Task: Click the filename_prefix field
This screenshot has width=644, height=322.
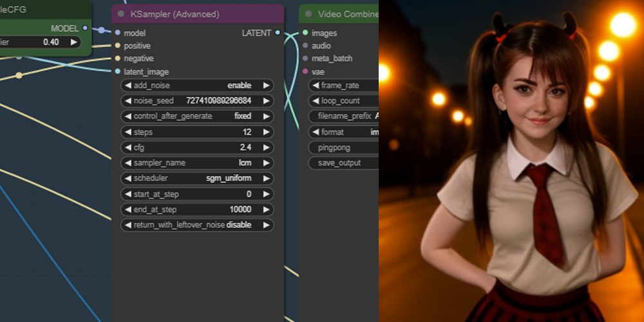Action: point(343,116)
